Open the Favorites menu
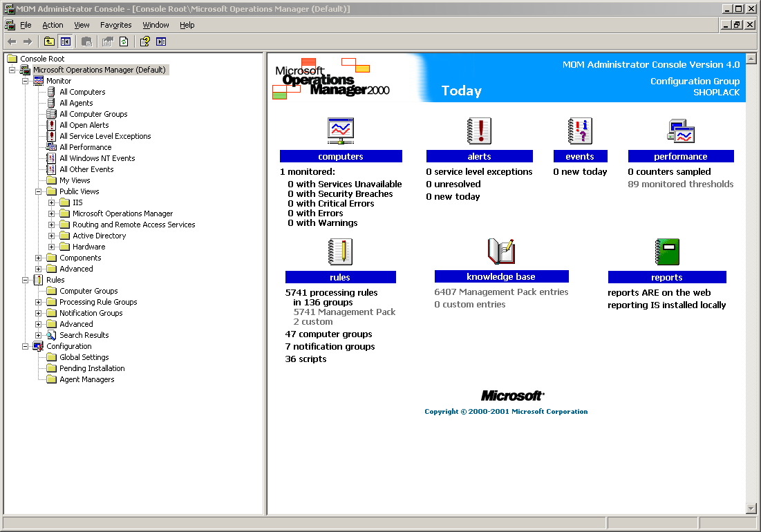This screenshot has height=532, width=761. pos(115,25)
